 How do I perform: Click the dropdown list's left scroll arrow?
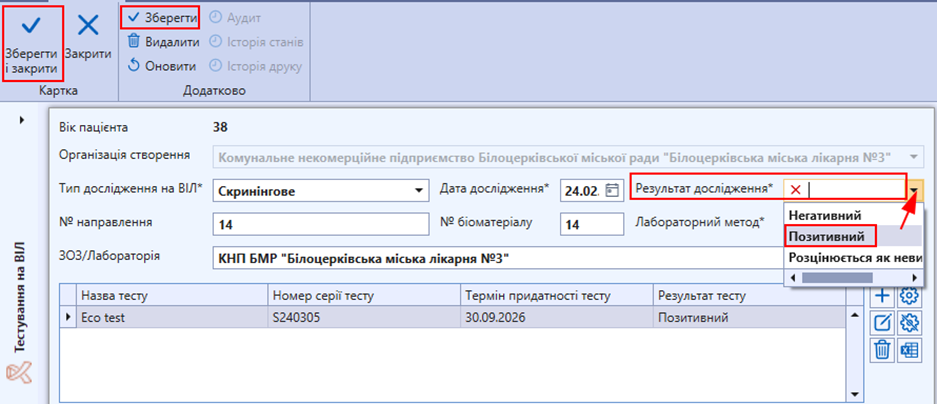pyautogui.click(x=793, y=277)
